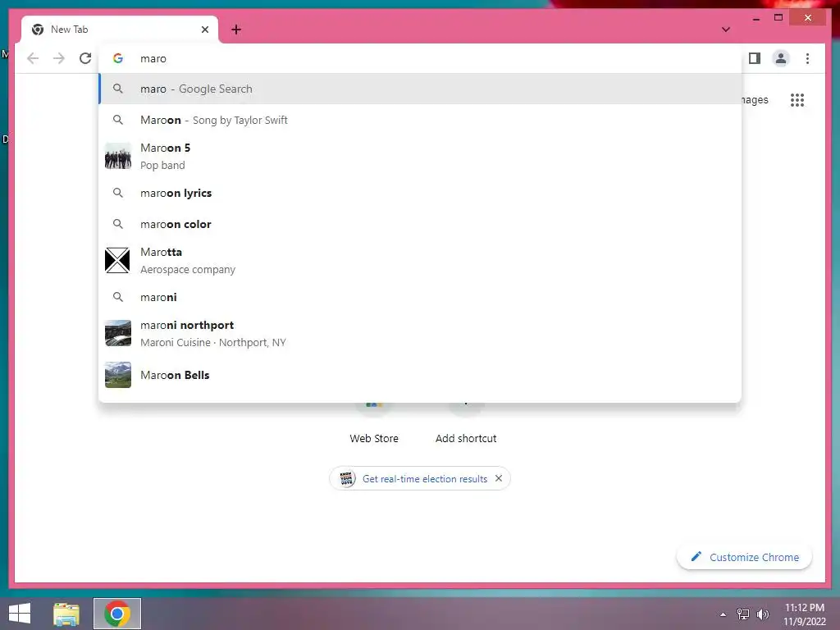Viewport: 840px width, 630px height.
Task: Click the address bar text maro
Action: point(153,58)
